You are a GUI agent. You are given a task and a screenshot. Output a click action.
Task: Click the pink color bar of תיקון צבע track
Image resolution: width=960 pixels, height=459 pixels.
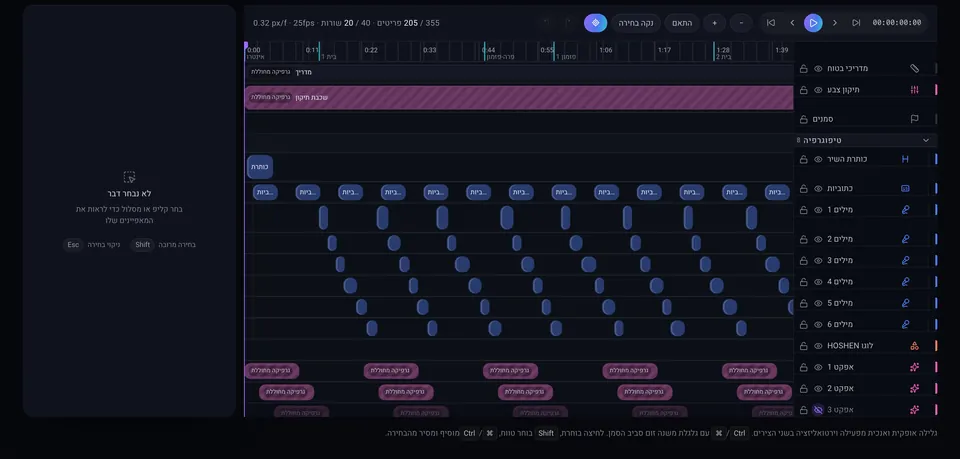coord(936,90)
